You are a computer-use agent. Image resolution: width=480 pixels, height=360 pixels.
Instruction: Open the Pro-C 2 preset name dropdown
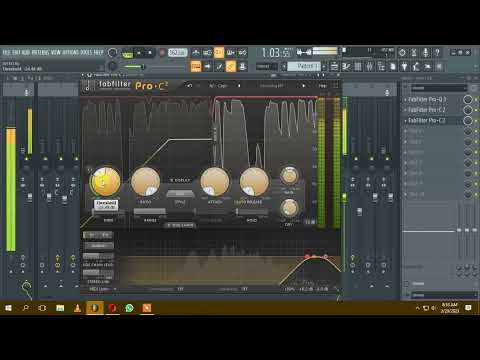pyautogui.click(x=271, y=86)
